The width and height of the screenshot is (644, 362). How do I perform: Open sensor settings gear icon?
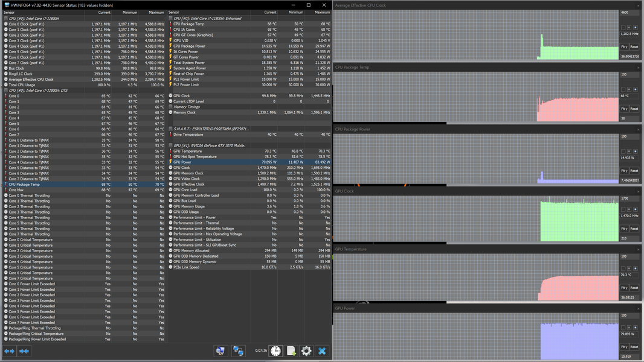[306, 351]
